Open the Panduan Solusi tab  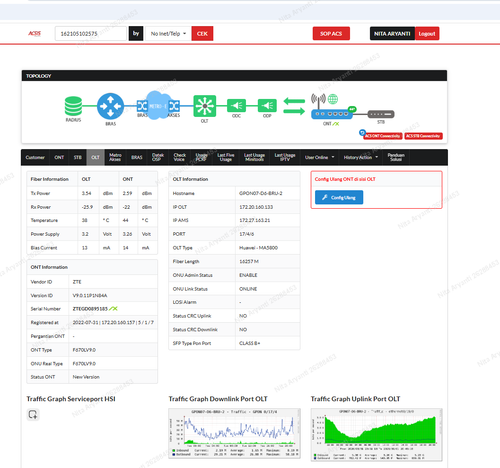tap(396, 157)
